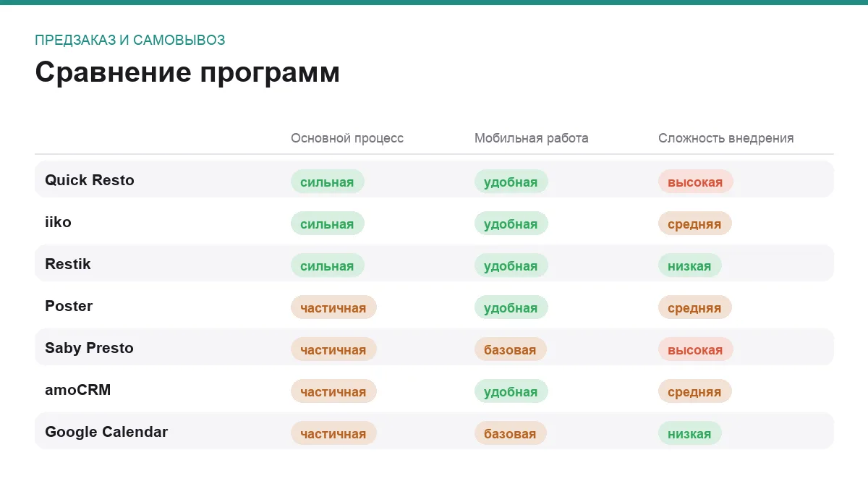Click "средняя" badge in amoCRM row
This screenshot has width=868, height=489.
[x=695, y=391]
